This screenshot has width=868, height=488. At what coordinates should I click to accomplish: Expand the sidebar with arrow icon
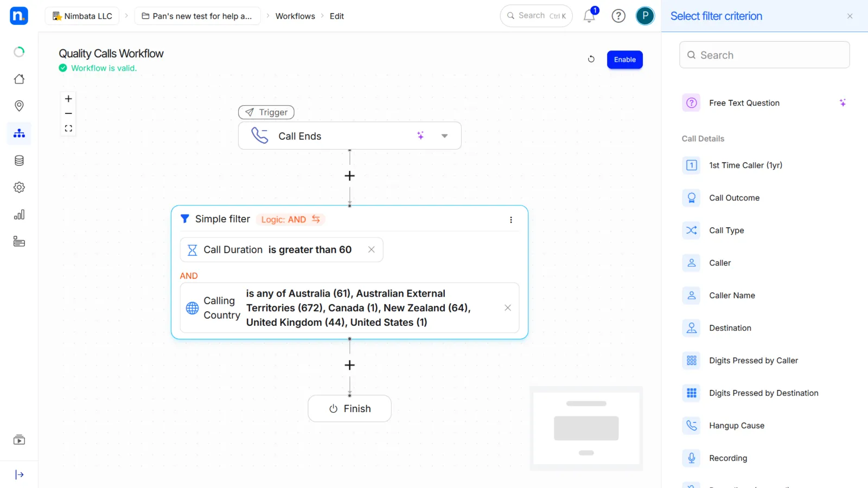click(x=19, y=475)
